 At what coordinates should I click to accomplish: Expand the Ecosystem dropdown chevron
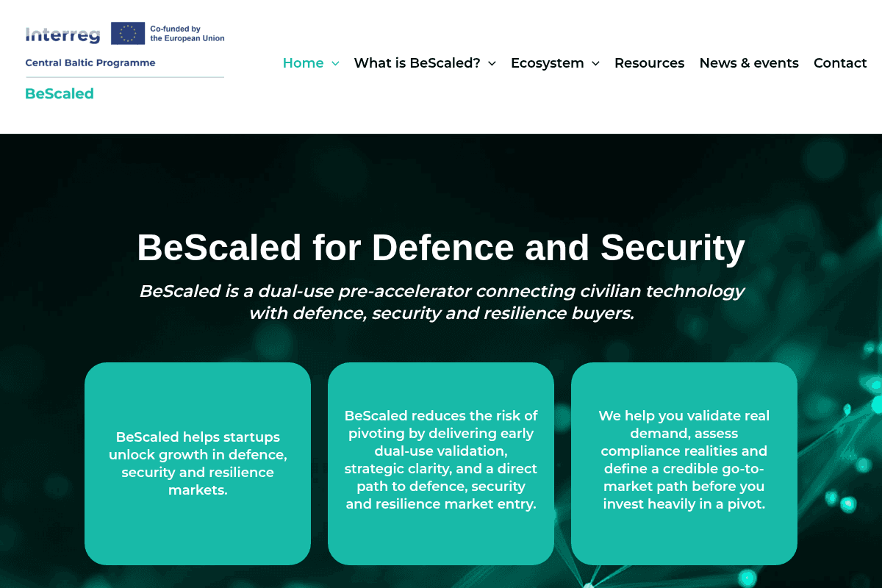tap(595, 64)
